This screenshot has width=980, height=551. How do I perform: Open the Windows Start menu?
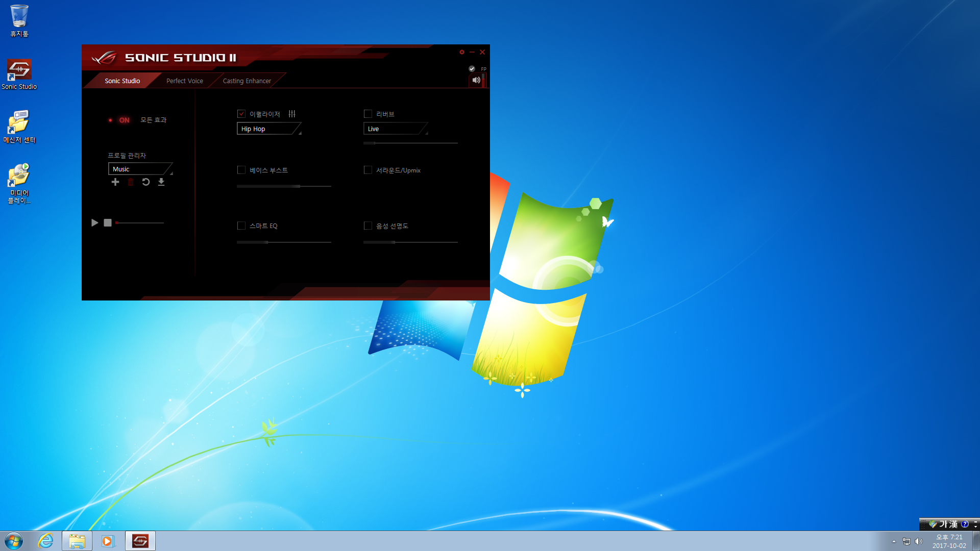14,541
